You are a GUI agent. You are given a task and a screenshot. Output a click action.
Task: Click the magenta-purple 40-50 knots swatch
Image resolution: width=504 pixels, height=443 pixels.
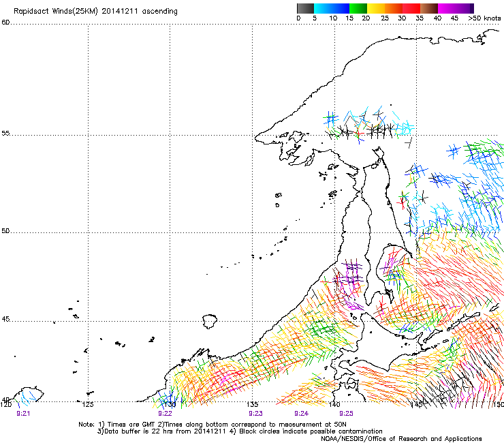pyautogui.click(x=456, y=8)
